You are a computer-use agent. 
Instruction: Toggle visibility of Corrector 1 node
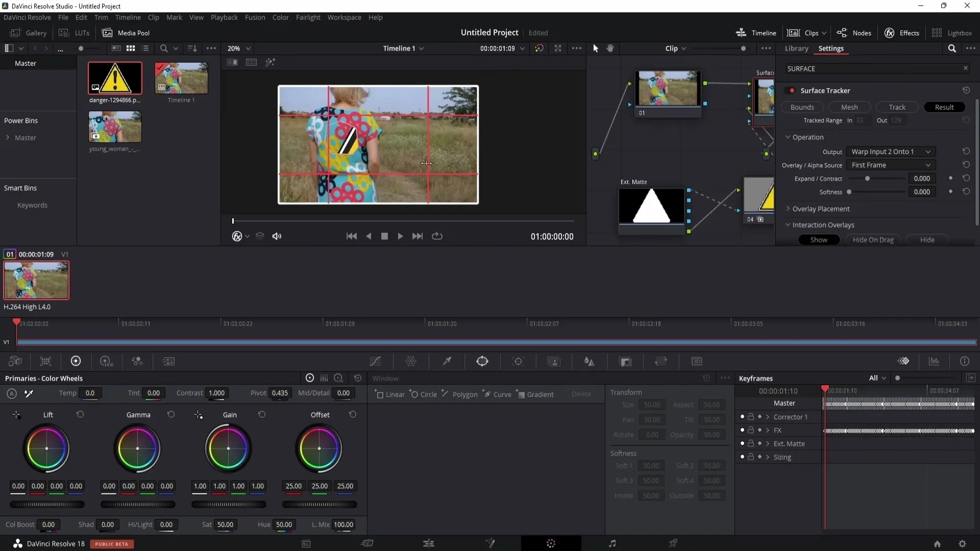coord(742,416)
